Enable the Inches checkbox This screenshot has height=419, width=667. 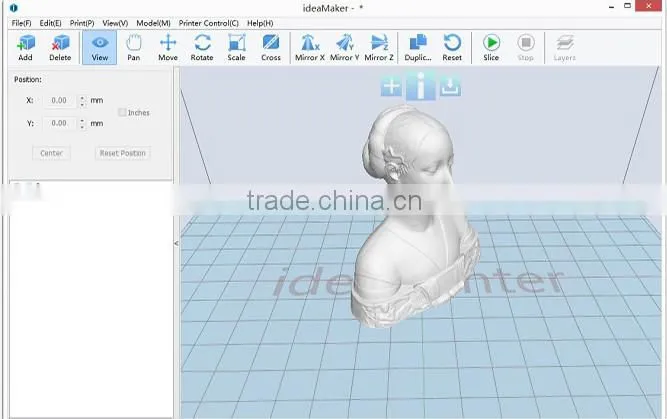point(123,112)
